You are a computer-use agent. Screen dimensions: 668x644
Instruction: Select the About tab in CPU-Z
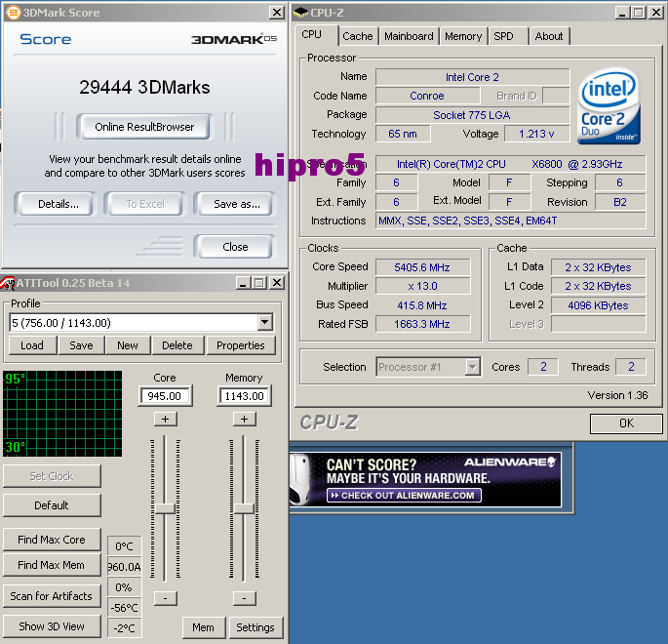click(x=549, y=36)
